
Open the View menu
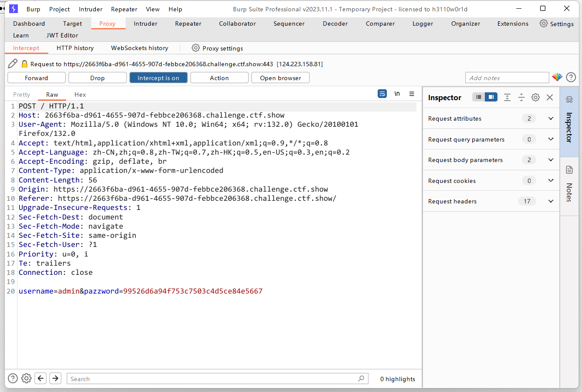[x=153, y=9]
